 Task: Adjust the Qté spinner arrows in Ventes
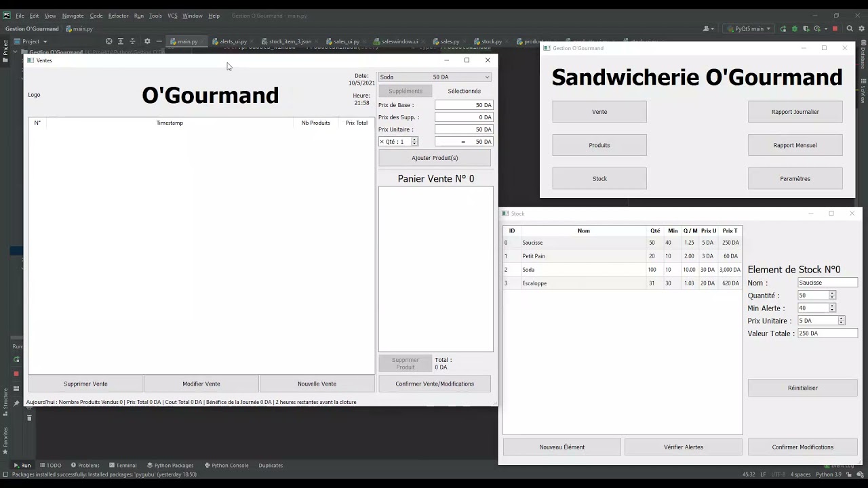[414, 142]
